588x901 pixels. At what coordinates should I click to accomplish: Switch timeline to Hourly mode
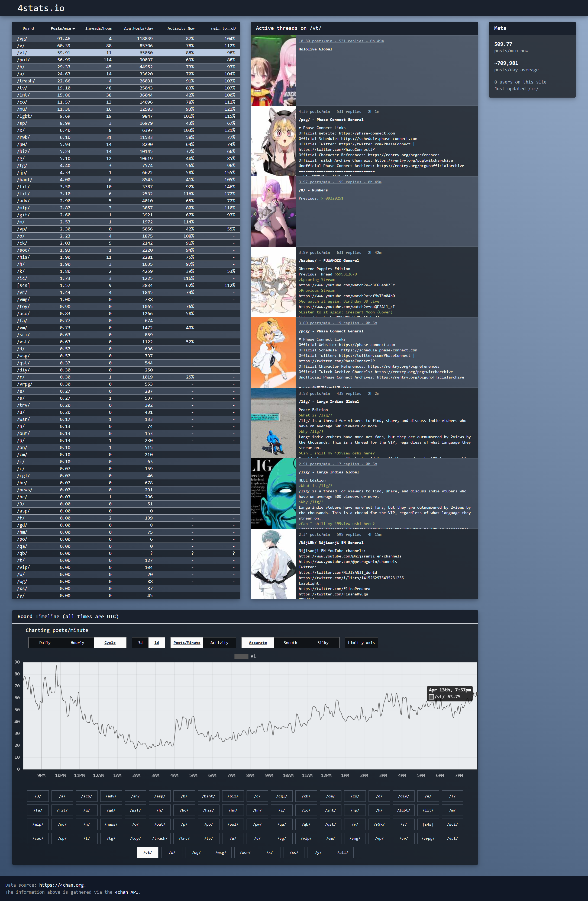77,642
